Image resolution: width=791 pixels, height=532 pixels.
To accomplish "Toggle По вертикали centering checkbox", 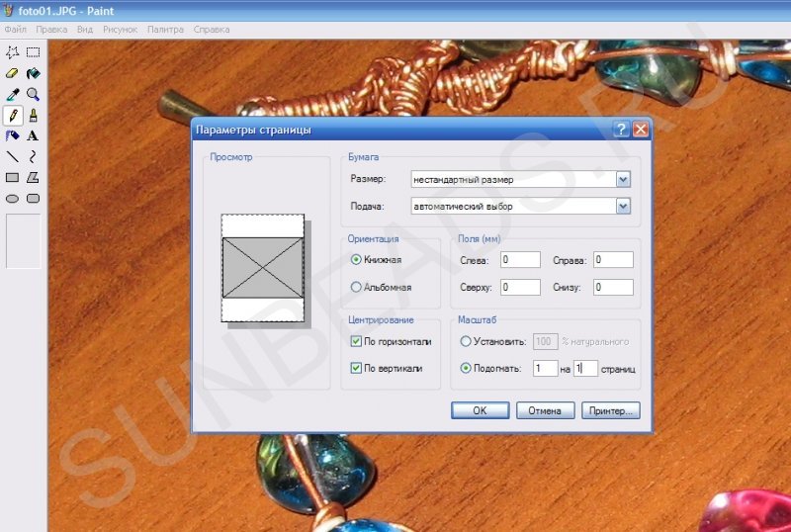I will pyautogui.click(x=356, y=368).
